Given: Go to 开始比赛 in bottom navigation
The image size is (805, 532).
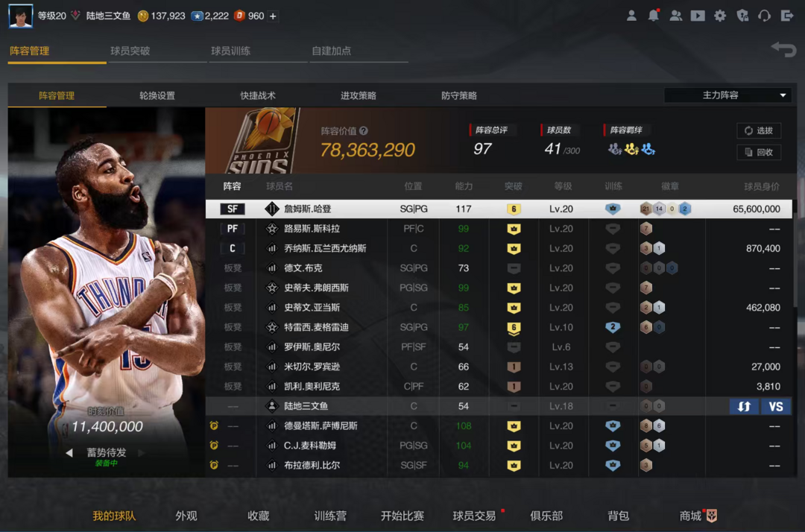Looking at the screenshot, I should (402, 516).
